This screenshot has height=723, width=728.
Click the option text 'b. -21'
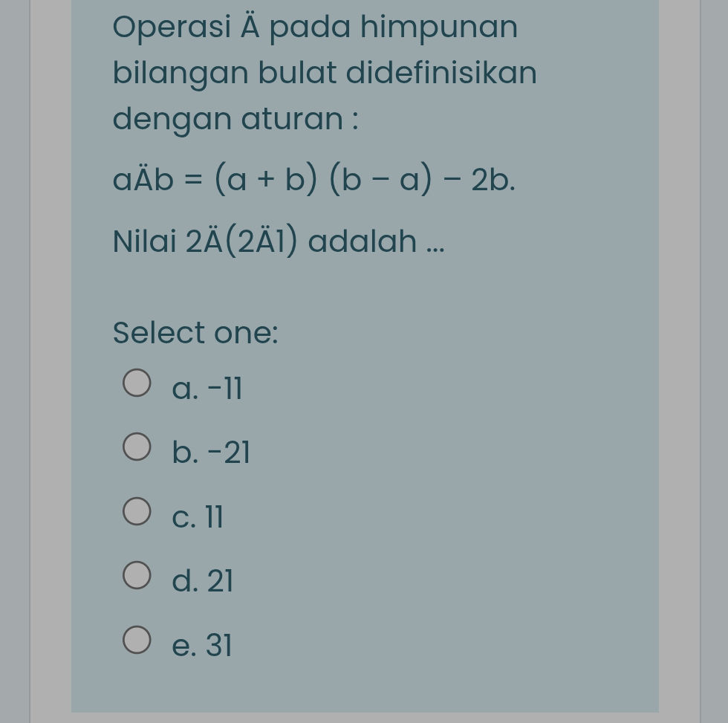pos(210,452)
